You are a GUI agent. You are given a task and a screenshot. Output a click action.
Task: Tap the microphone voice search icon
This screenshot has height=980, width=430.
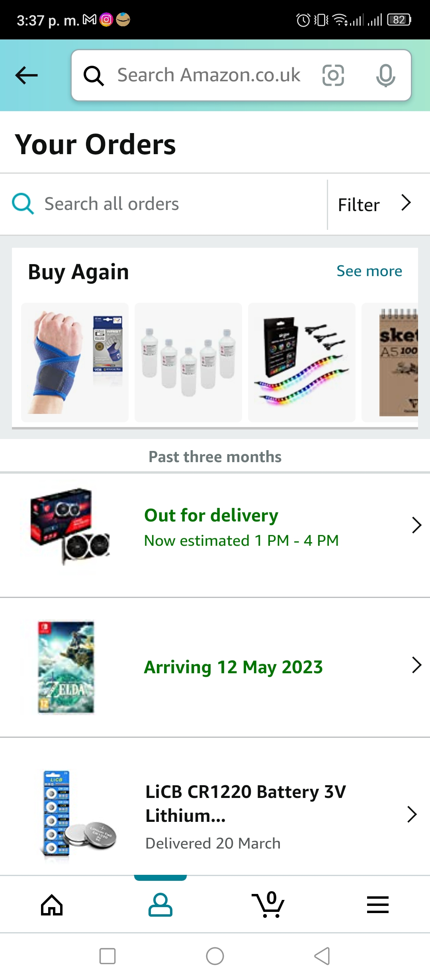(385, 75)
